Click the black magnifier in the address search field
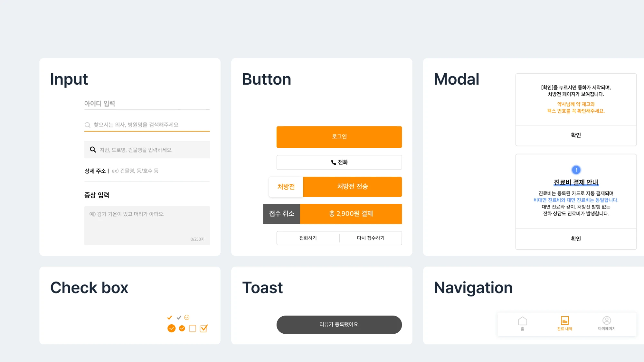644x362 pixels. point(93,150)
